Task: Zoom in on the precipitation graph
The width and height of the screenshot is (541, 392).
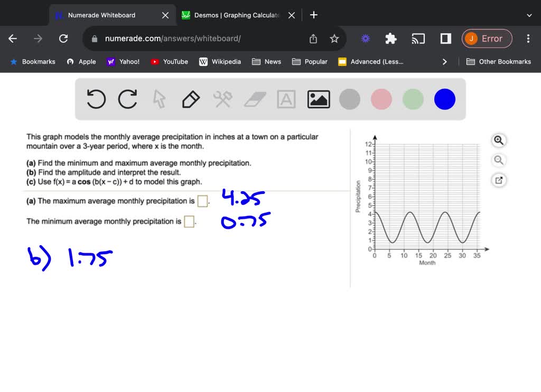Action: click(x=498, y=140)
